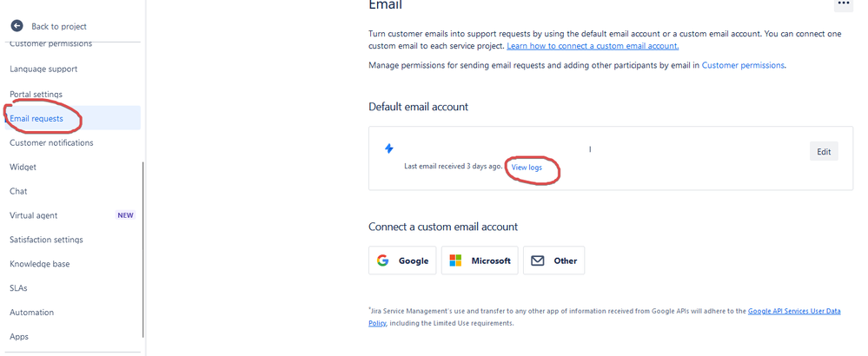Click the Connect a custom email account heading
The image size is (868, 356).
[443, 227]
